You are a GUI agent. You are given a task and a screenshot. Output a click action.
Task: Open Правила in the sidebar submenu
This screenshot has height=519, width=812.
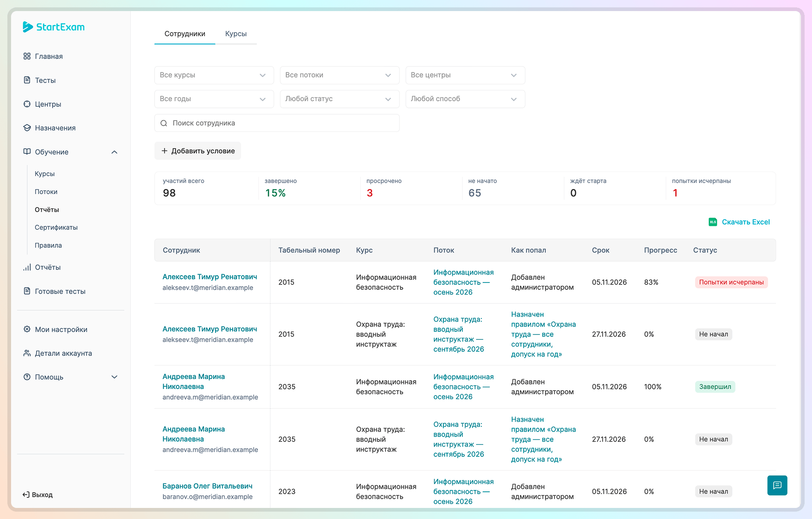click(x=48, y=245)
